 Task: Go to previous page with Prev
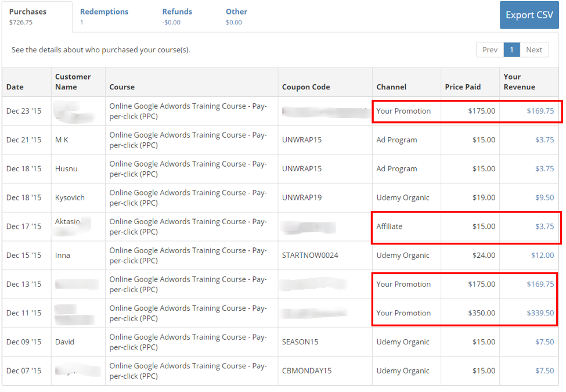point(489,50)
